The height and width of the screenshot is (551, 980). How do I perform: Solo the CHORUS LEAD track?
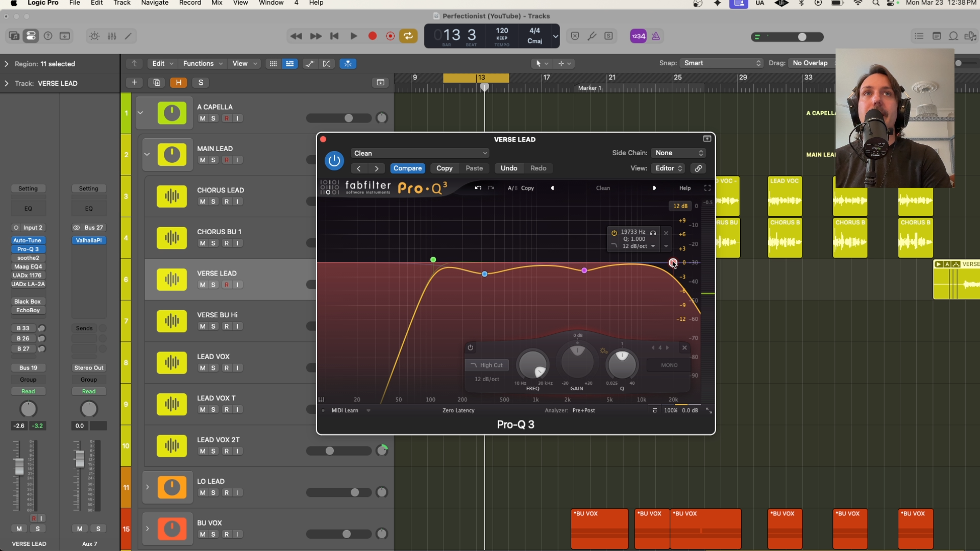(213, 202)
